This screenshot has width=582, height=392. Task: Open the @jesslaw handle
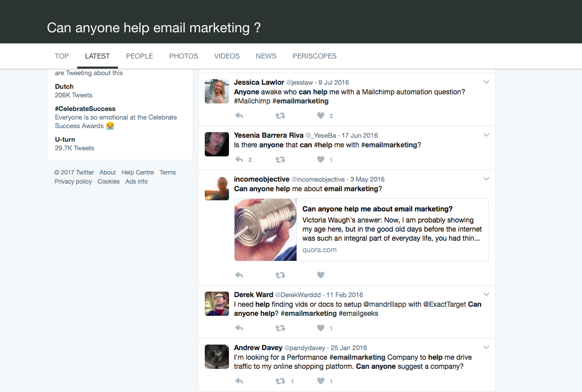tap(300, 82)
